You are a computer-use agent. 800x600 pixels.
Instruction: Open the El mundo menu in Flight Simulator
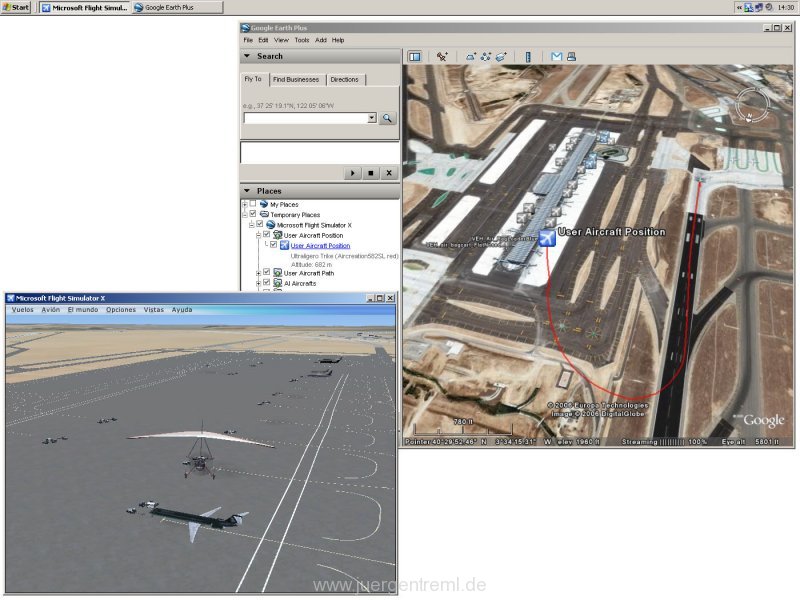click(83, 310)
